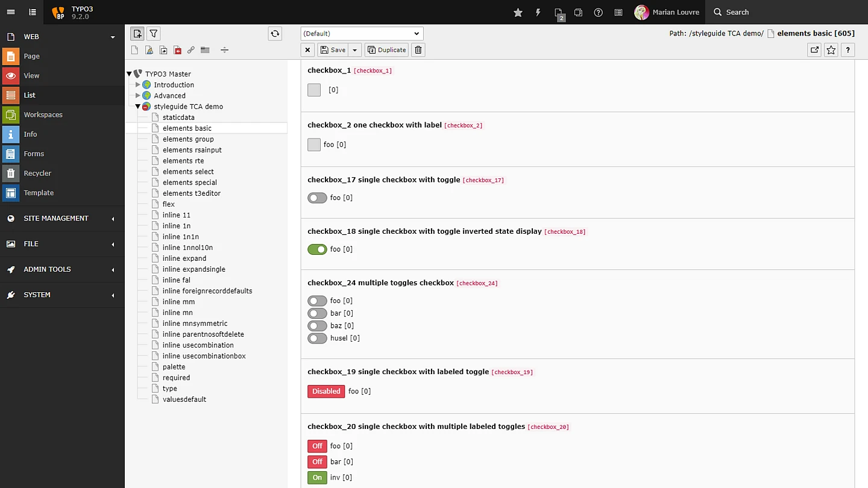
Task: Open the Recycler module
Action: 37,174
